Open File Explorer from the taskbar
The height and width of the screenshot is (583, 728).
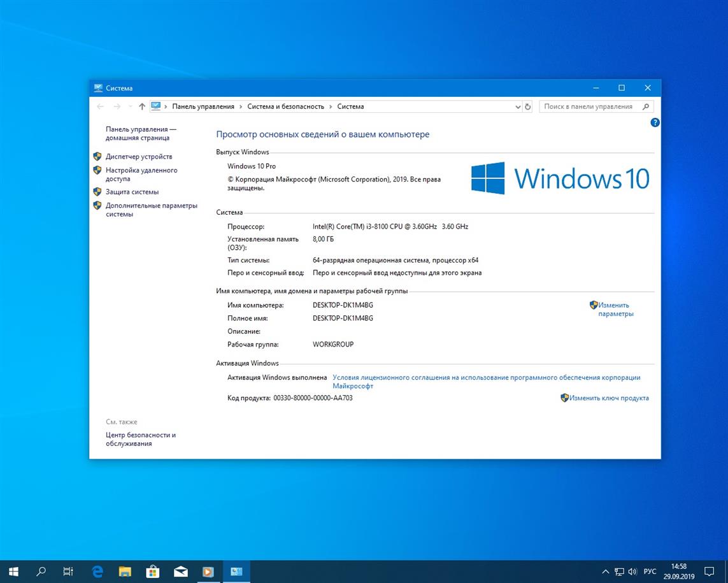pos(125,572)
